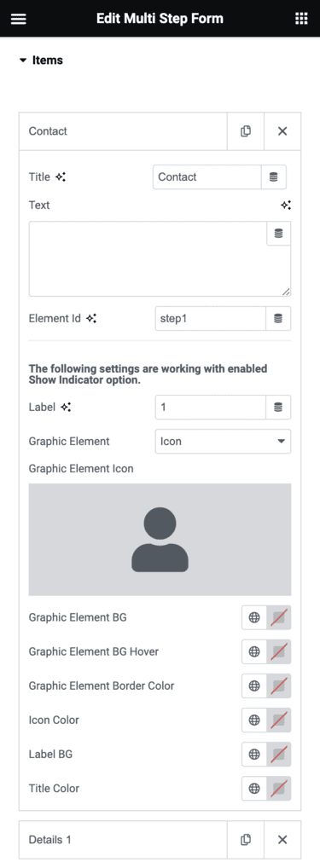Viewport: 320px width, 868px height.
Task: Open the Graphic Element dropdown
Action: coord(223,441)
